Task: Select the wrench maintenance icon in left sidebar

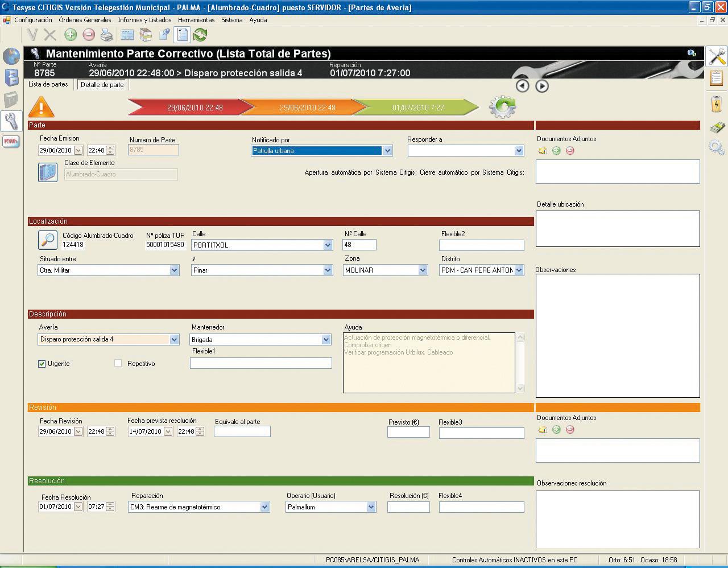Action: 11,121
